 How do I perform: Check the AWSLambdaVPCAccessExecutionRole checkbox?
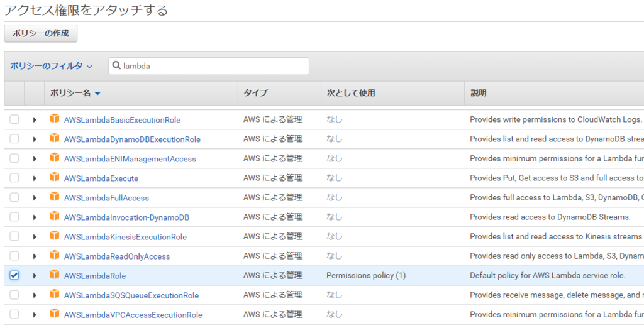coord(14,314)
